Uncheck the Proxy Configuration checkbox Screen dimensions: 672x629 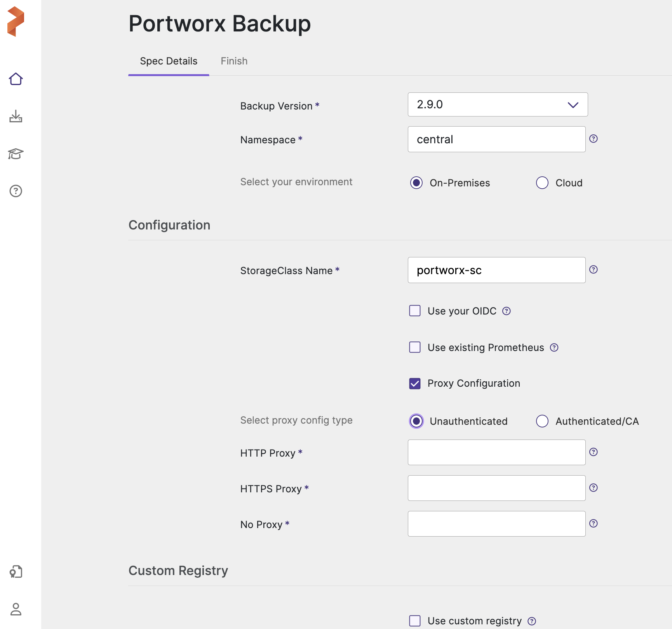pyautogui.click(x=415, y=384)
